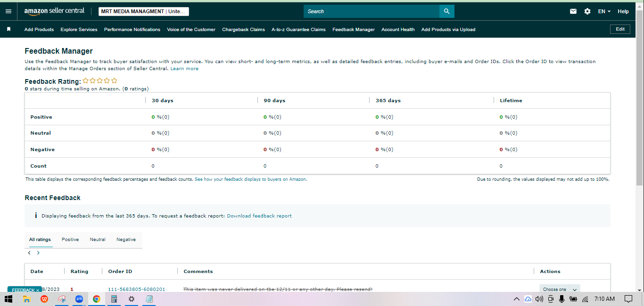
Task: Click the Order ID column header
Action: click(x=120, y=272)
